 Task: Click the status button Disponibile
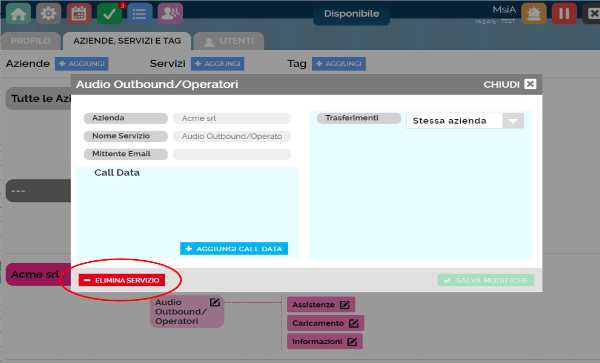tap(351, 14)
